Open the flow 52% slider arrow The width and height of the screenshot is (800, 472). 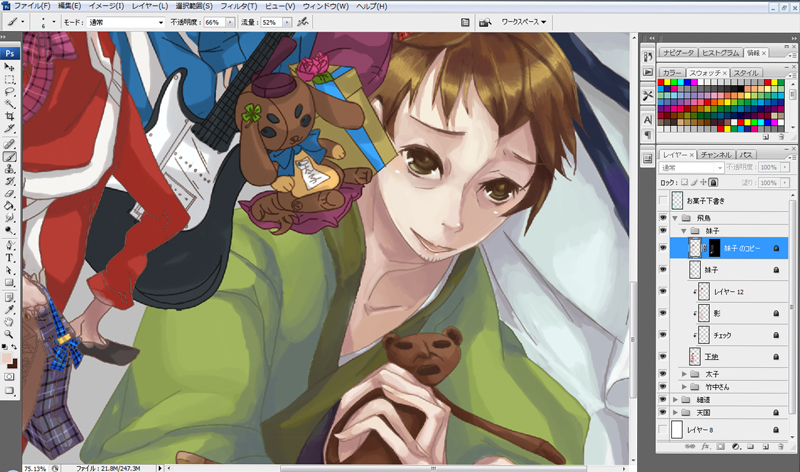[287, 22]
